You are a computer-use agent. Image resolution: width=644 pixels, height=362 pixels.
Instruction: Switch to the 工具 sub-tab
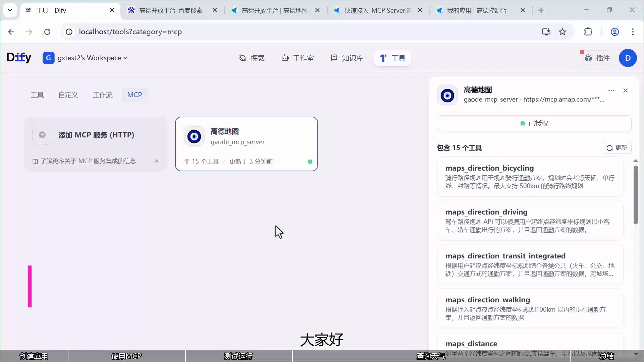point(37,95)
